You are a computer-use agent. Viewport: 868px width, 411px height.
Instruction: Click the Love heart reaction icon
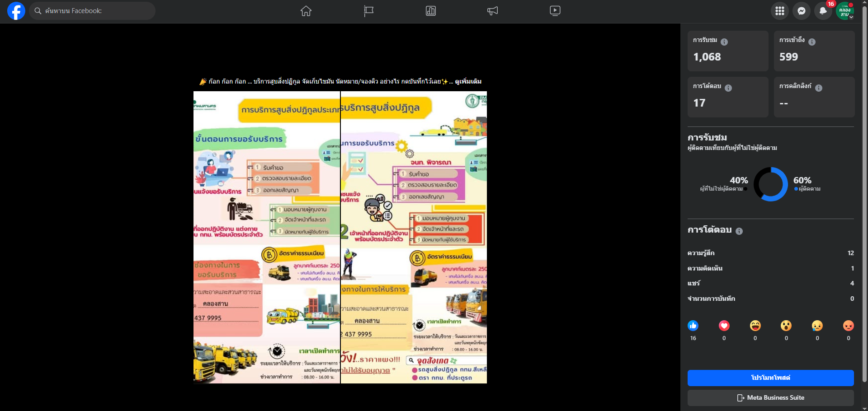(x=724, y=326)
